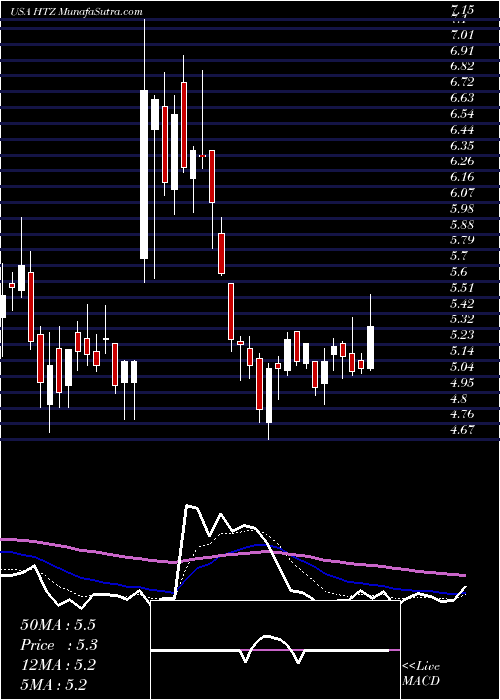This screenshot has height=700, width=500.
Task: Click the 4.8 price axis label
Action: click(x=460, y=399)
